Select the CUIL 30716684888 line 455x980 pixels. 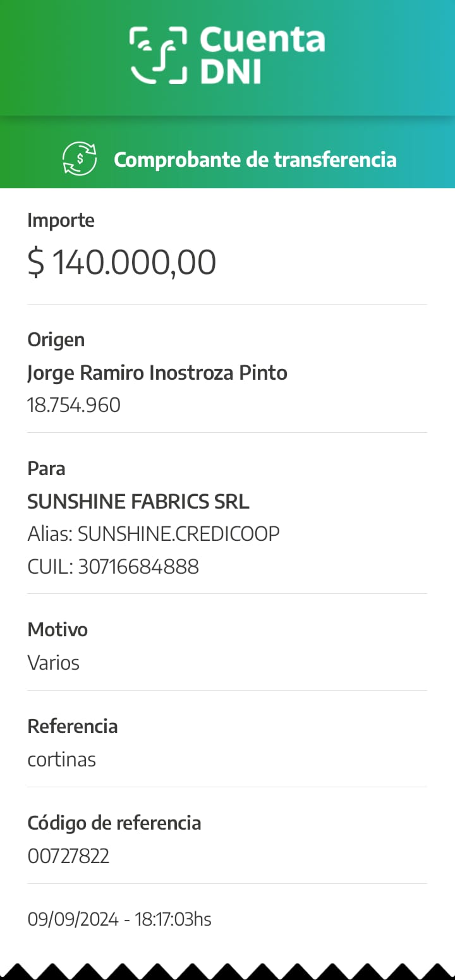coord(113,567)
